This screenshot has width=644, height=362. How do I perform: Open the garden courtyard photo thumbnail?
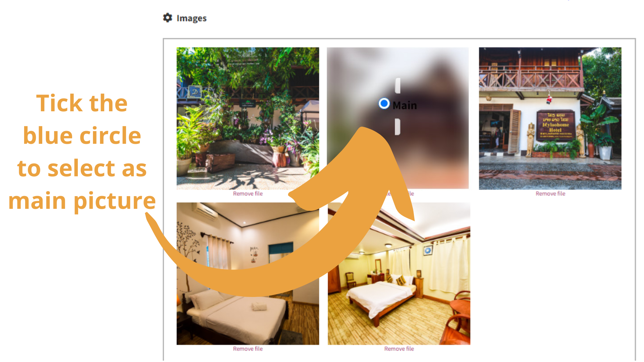tap(248, 118)
